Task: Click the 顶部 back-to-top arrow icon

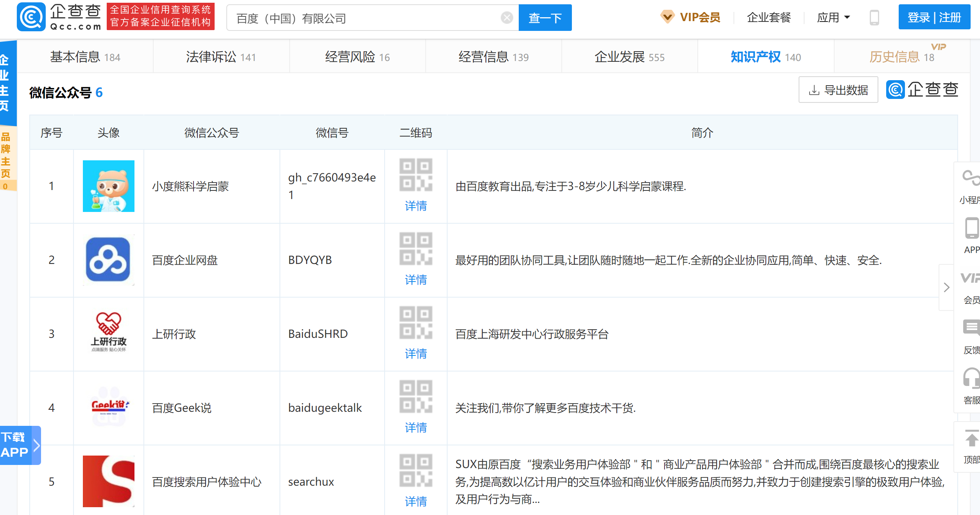Action: tap(972, 438)
